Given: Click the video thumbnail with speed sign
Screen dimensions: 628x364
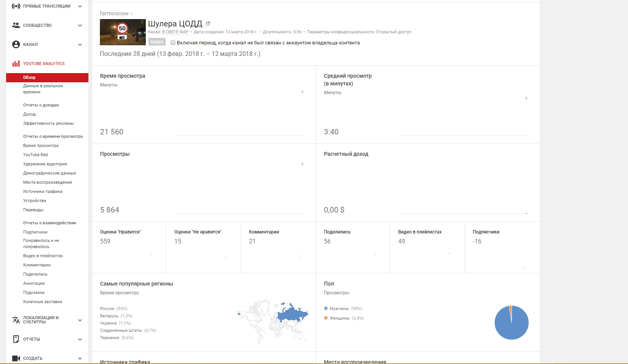Looking at the screenshot, I should coord(122,32).
